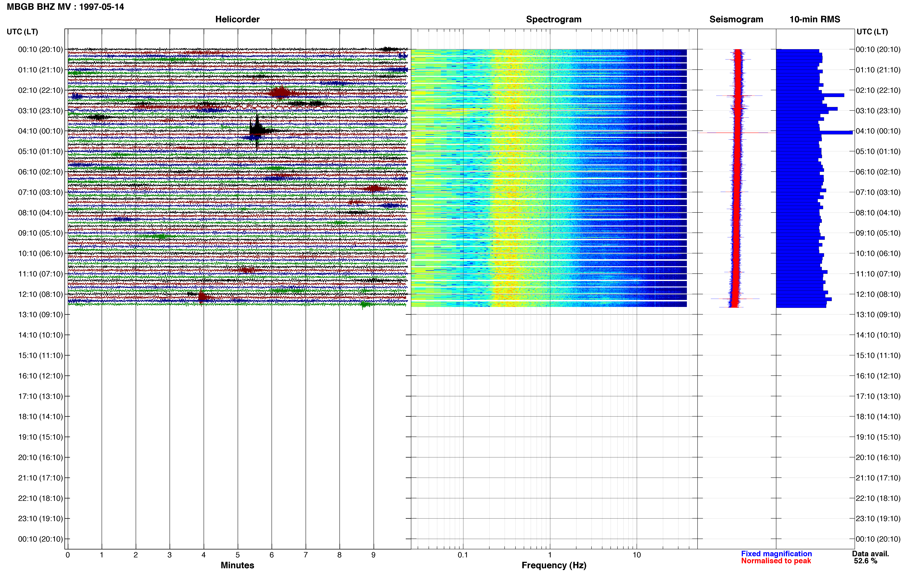The width and height of the screenshot is (924, 578).
Task: Click the red seismogram trace in the Seismogram panel
Action: (x=737, y=178)
